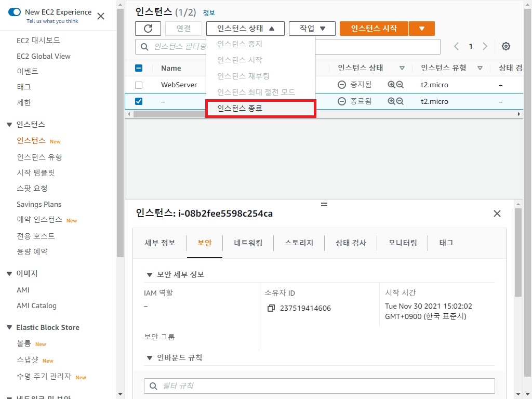Switch to the 세부 정보 tab
Image resolution: width=532 pixels, height=399 pixels.
tap(160, 243)
